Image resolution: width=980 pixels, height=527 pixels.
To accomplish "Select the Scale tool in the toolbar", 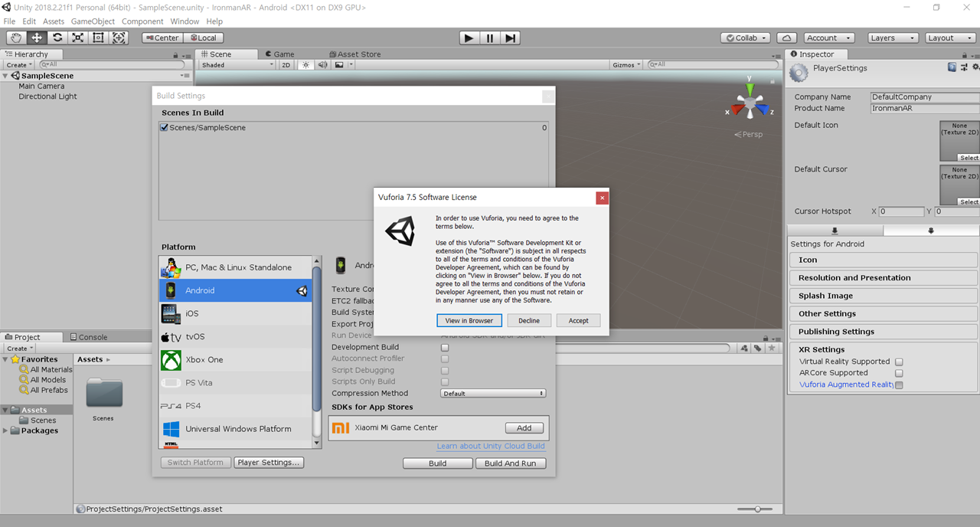I will click(x=78, y=38).
